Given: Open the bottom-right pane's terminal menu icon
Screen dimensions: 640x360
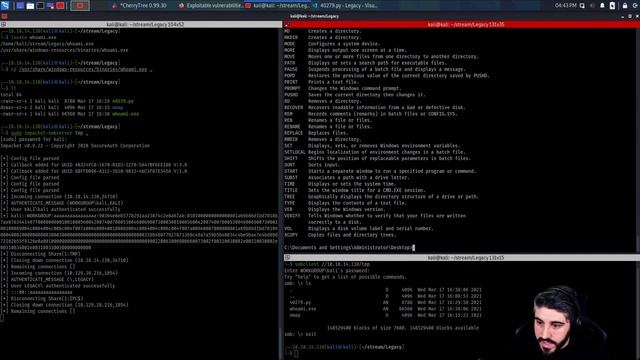Looking at the screenshot, I should pos(287,258).
